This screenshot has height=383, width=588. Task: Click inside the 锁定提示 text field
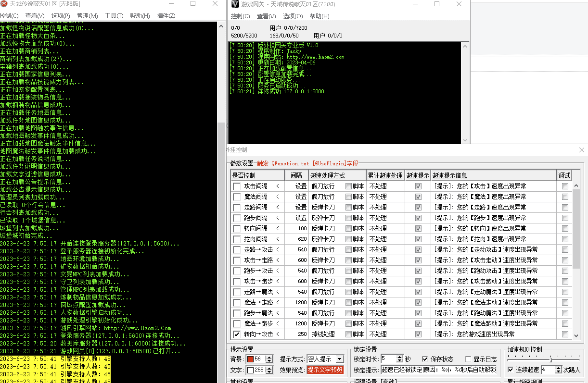point(439,370)
